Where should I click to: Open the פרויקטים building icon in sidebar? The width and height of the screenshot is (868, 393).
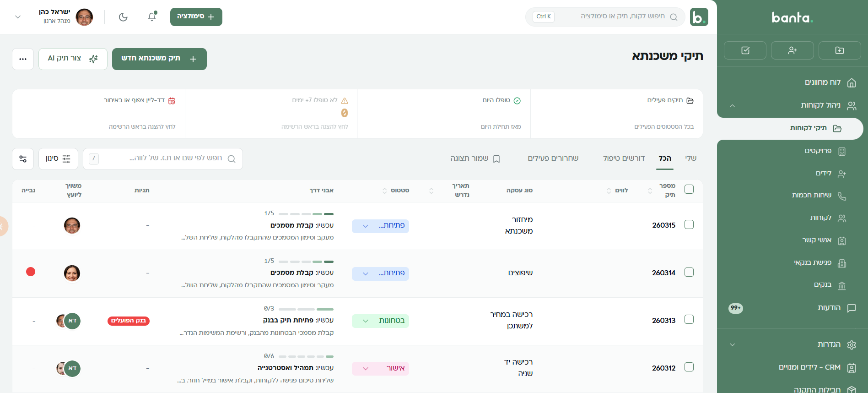point(842,151)
